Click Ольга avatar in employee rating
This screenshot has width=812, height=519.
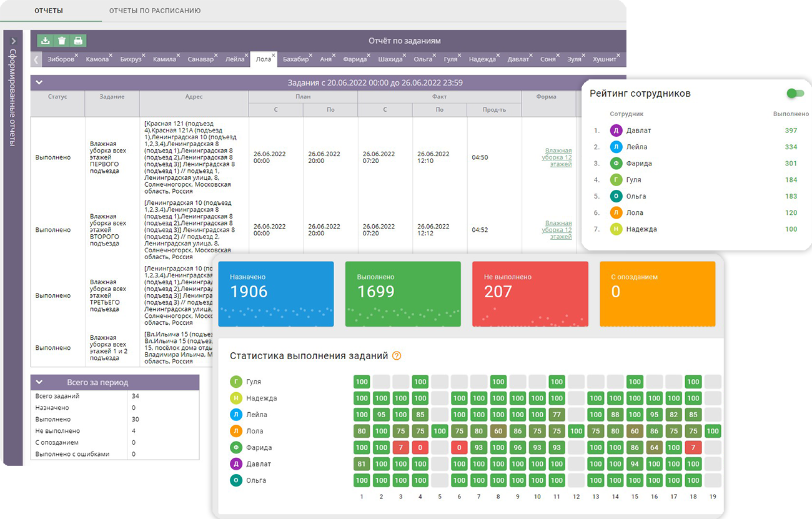tap(616, 196)
